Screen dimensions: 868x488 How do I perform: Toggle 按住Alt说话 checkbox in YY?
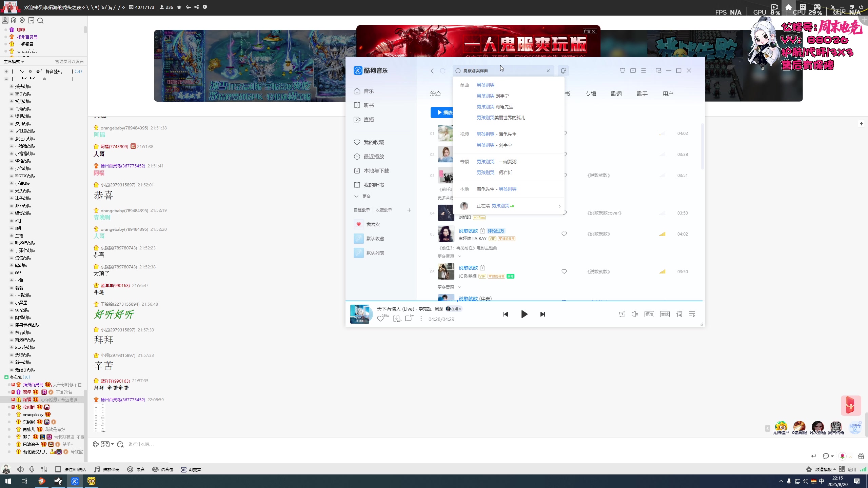tap(58, 469)
